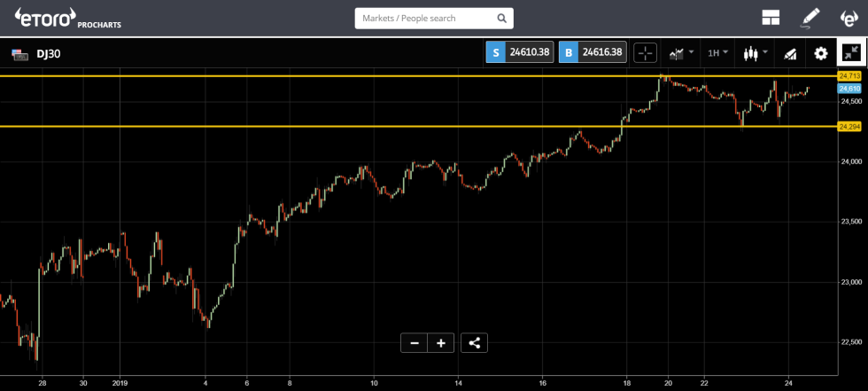Expand the compare instruments dropdown

680,53
